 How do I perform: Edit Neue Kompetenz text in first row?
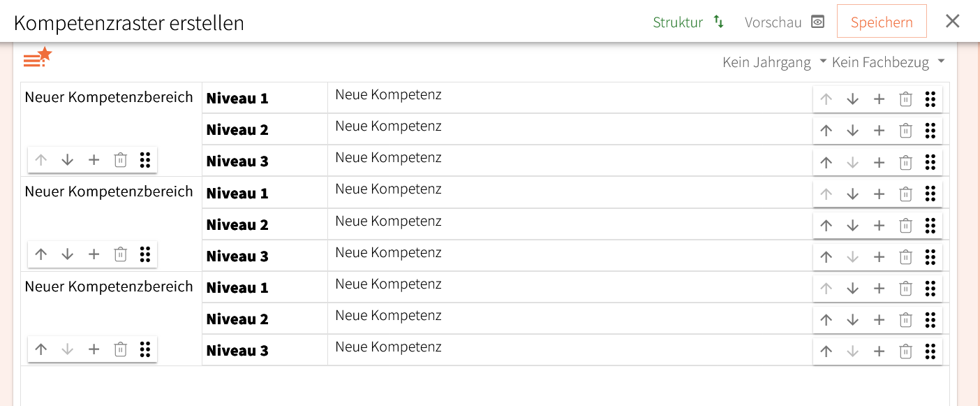389,94
